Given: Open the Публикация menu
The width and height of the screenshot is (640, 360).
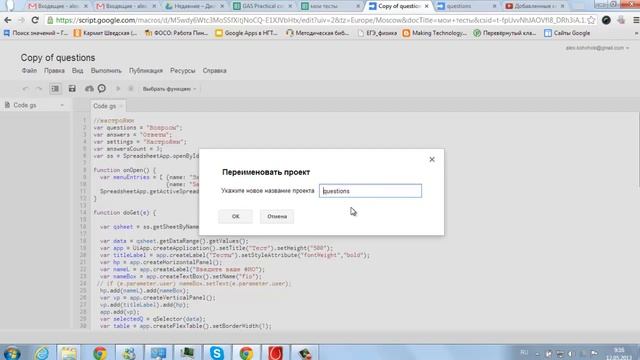Looking at the screenshot, I should (x=146, y=71).
